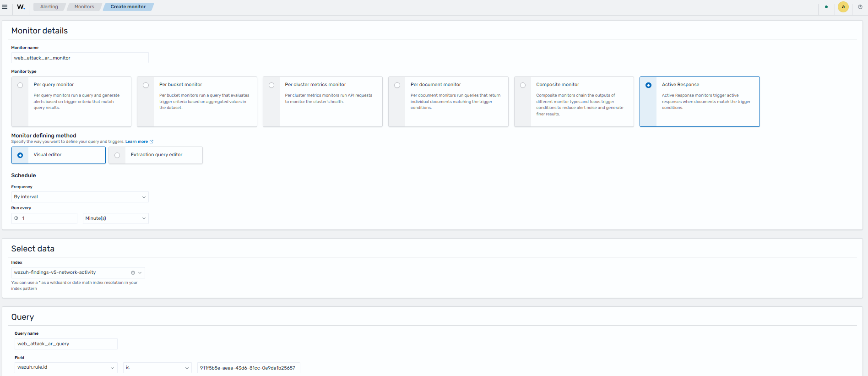Click the Schedule section label

23,175
